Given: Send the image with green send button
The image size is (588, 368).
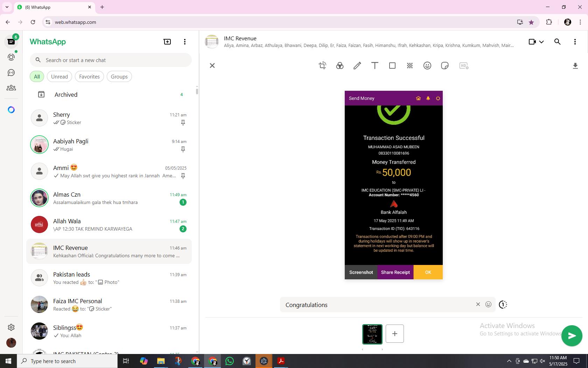Looking at the screenshot, I should 572,336.
